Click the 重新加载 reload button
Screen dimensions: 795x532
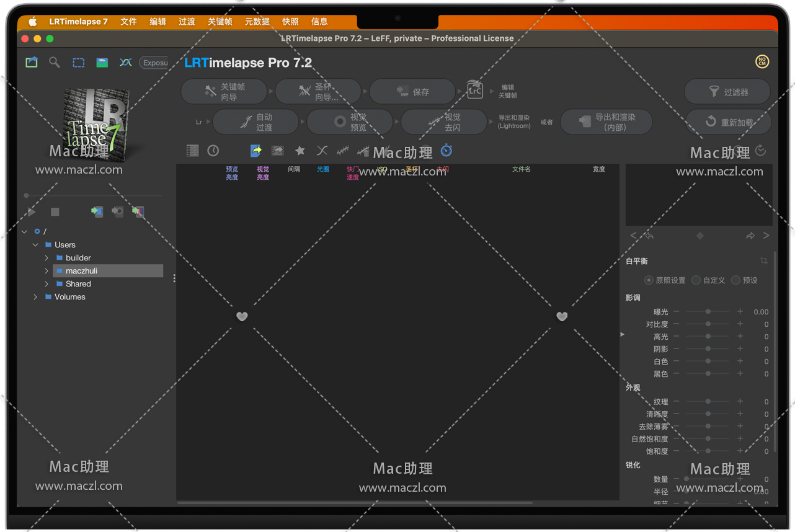coord(728,122)
